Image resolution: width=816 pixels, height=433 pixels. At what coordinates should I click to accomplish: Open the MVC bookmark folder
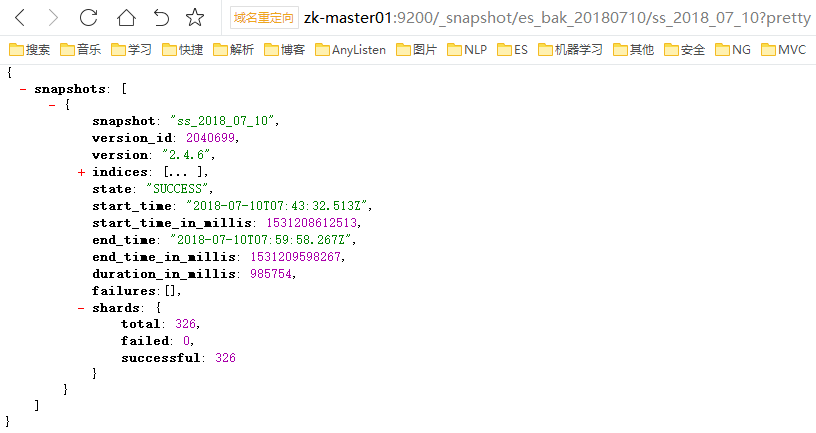coord(784,50)
